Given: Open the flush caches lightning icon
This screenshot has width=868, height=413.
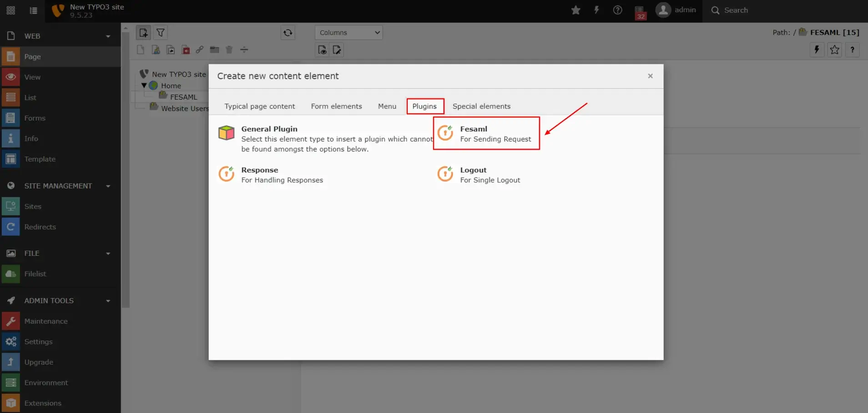Looking at the screenshot, I should click(596, 10).
